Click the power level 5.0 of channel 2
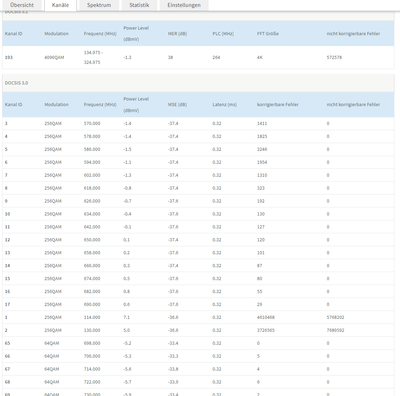 click(x=127, y=330)
